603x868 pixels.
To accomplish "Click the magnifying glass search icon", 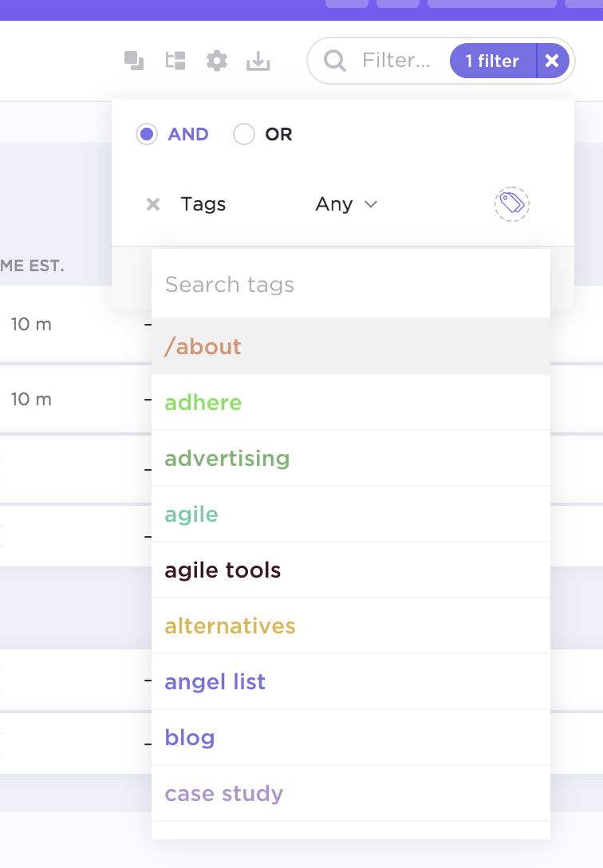I will [335, 61].
